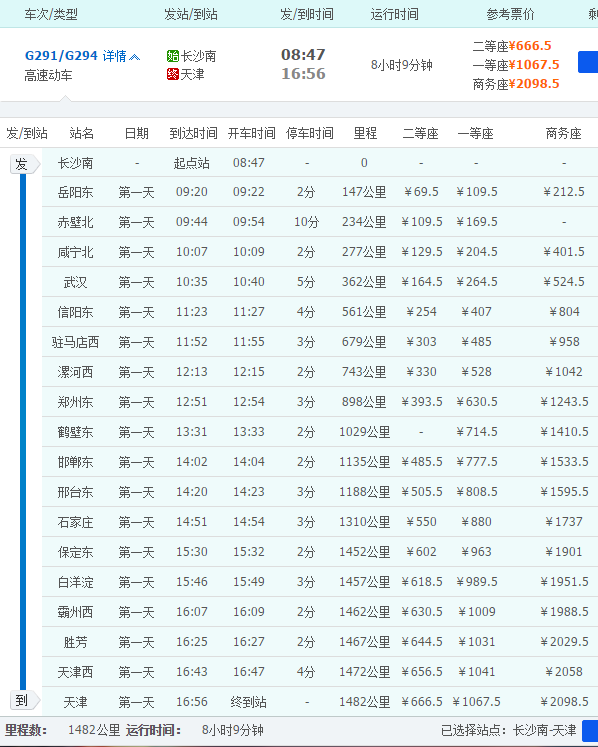The image size is (598, 747).
Task: Select the 二等座 ¥666.5 price
Action: [512, 46]
